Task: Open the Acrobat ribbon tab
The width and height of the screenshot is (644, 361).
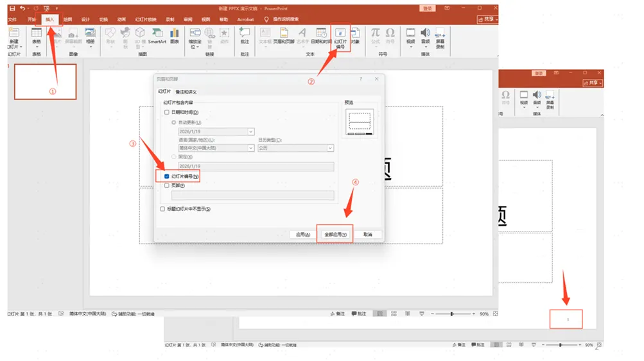Action: click(245, 19)
